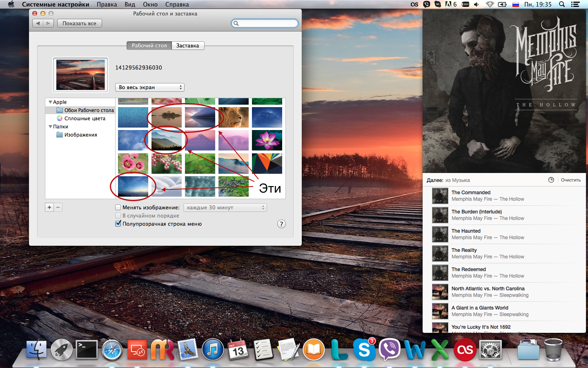Open Calendar icon showing 13 in Dock
The image size is (588, 368).
[x=238, y=350]
